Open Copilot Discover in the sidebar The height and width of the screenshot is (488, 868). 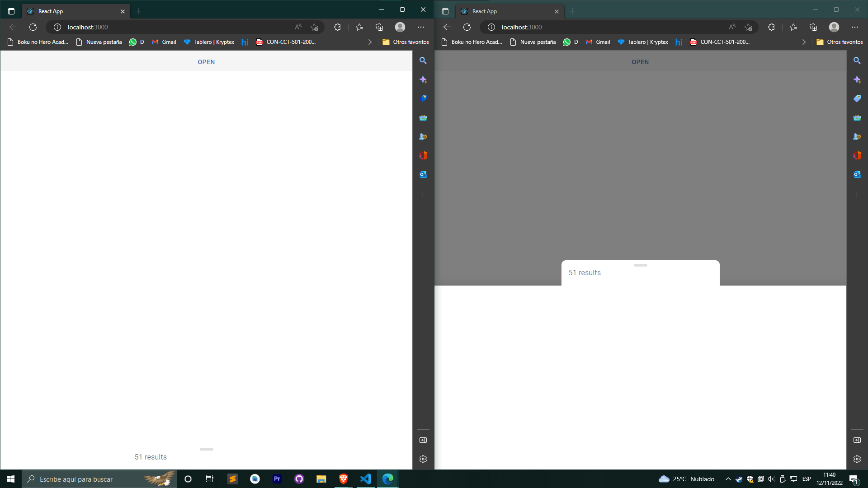[423, 79]
